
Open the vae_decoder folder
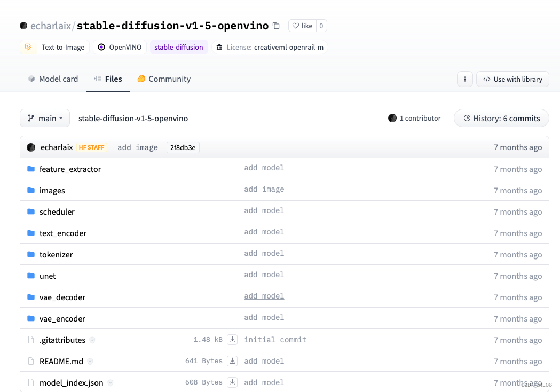click(62, 297)
